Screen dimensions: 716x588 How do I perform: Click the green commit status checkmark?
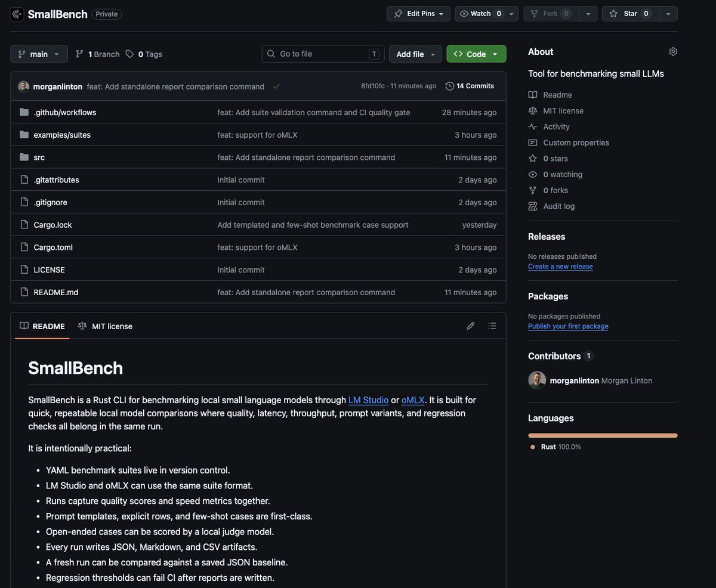pyautogui.click(x=276, y=86)
